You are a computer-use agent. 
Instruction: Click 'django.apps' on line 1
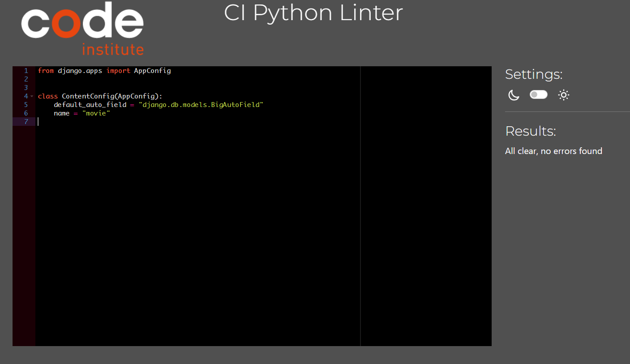80,71
